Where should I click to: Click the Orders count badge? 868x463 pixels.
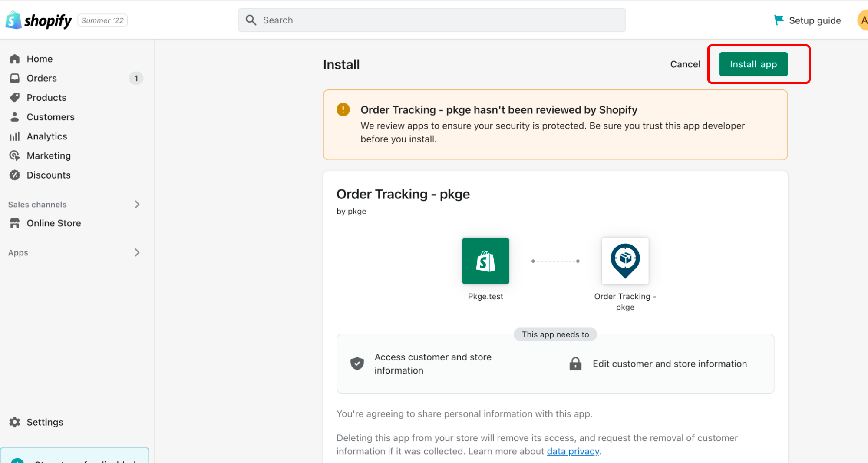coord(136,78)
